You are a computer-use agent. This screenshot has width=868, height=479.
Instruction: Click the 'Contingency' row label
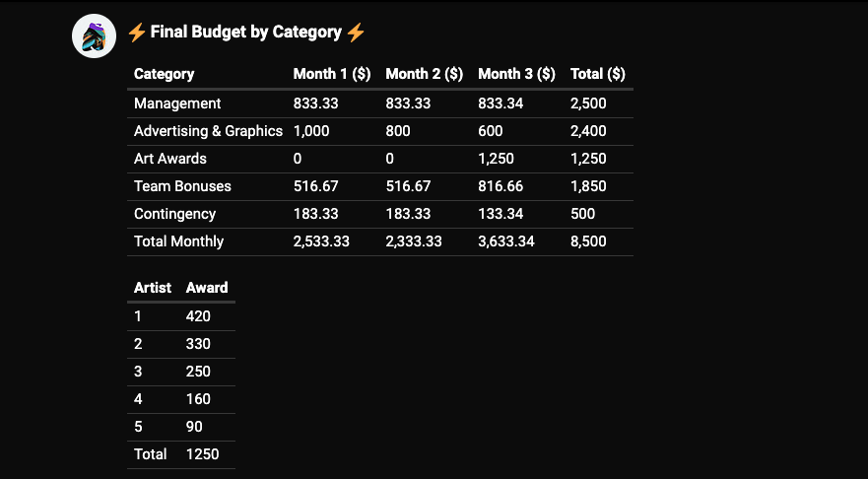point(174,214)
